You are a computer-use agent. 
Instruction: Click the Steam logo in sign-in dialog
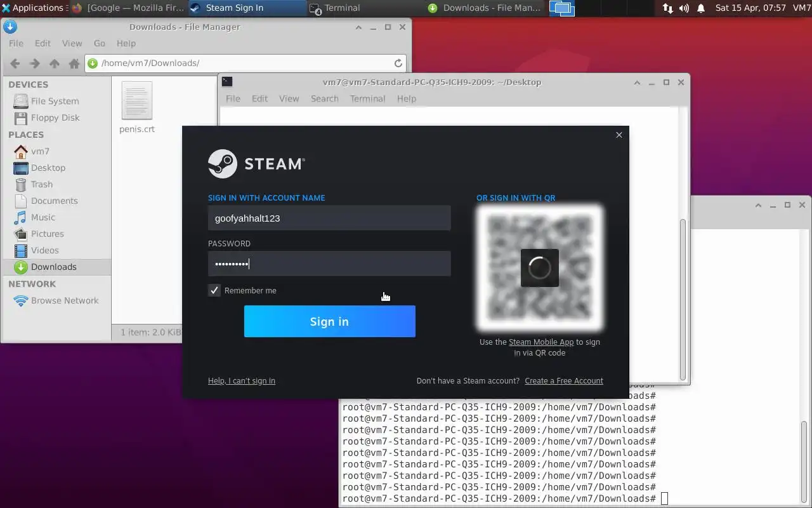(x=256, y=164)
